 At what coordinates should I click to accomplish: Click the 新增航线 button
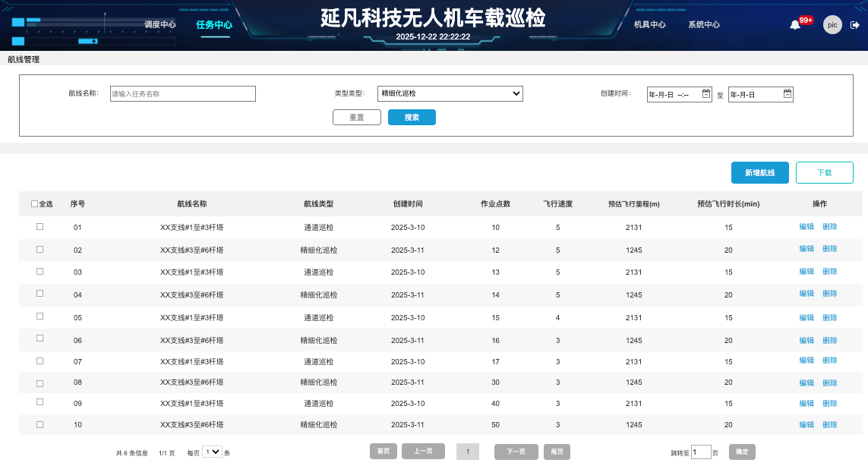point(759,173)
